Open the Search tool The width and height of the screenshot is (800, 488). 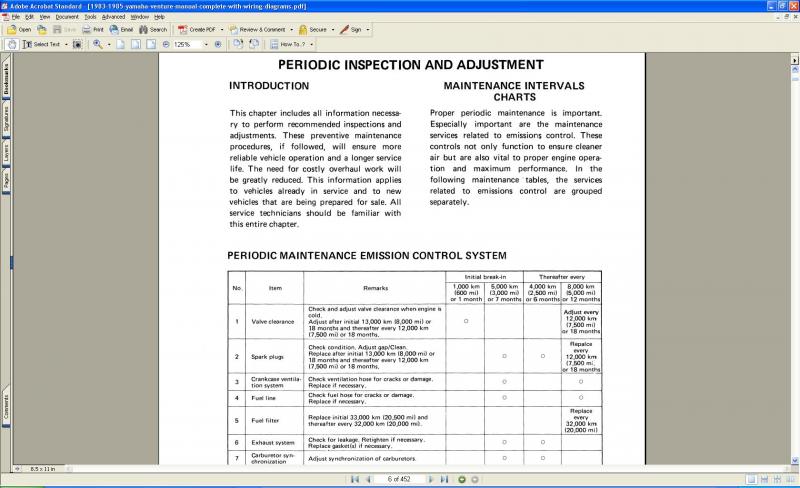[x=152, y=30]
